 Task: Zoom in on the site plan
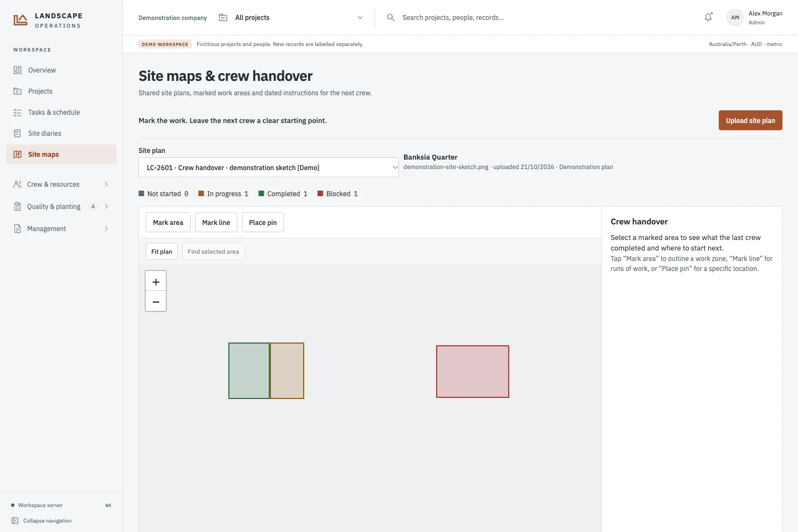point(156,282)
